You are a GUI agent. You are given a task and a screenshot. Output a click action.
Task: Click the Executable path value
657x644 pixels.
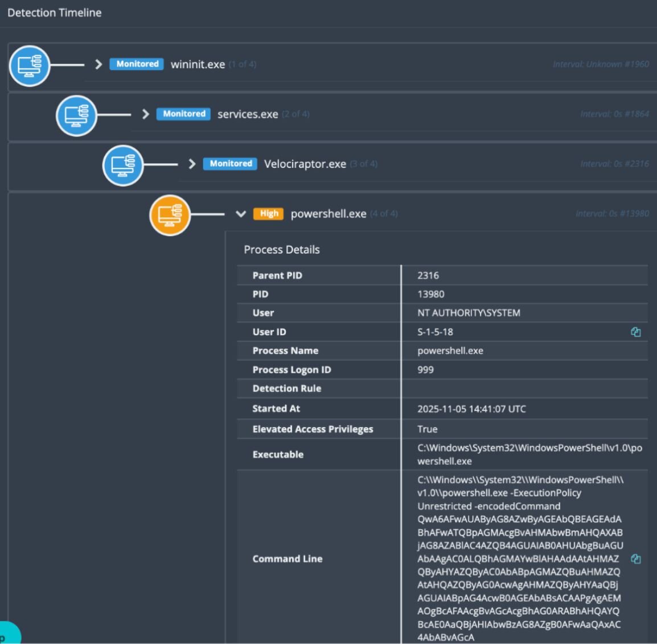(x=529, y=455)
